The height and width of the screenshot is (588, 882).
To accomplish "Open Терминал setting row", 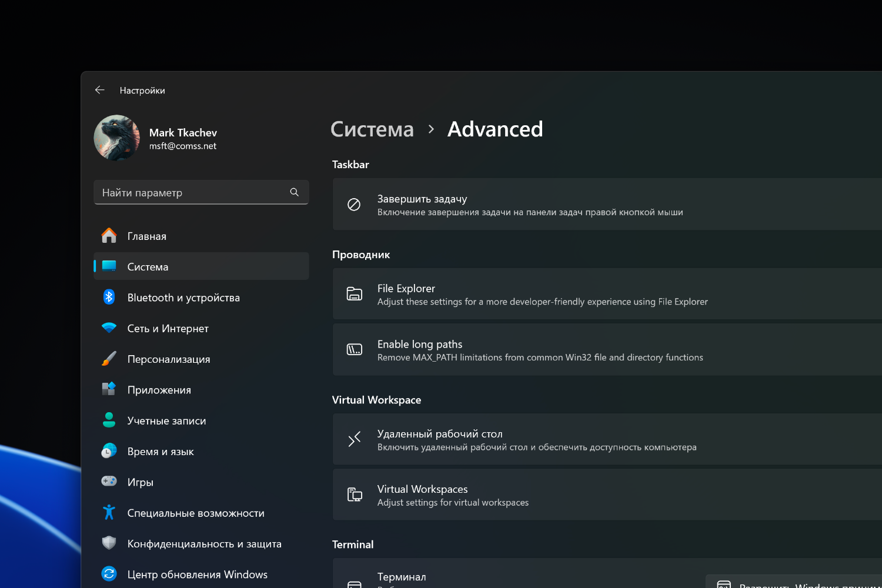I will click(x=607, y=573).
